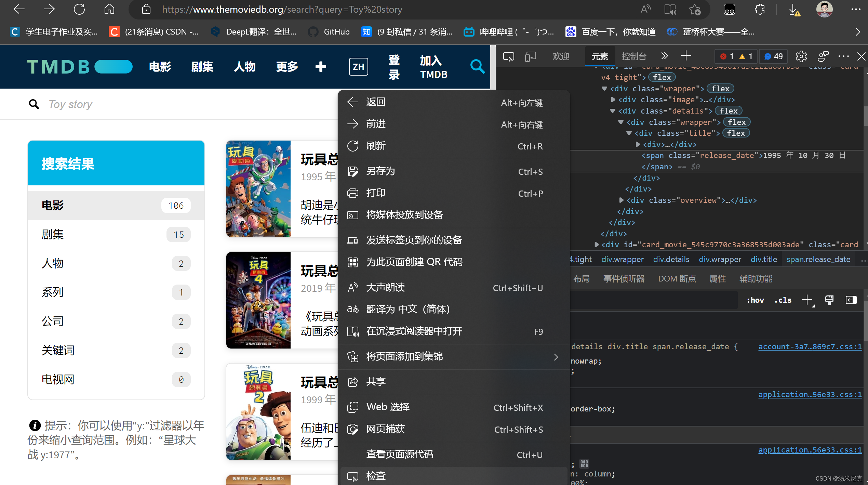Image resolution: width=868 pixels, height=485 pixels.
Task: Open account-3a7…869c7.css:1 source link
Action: tap(810, 346)
